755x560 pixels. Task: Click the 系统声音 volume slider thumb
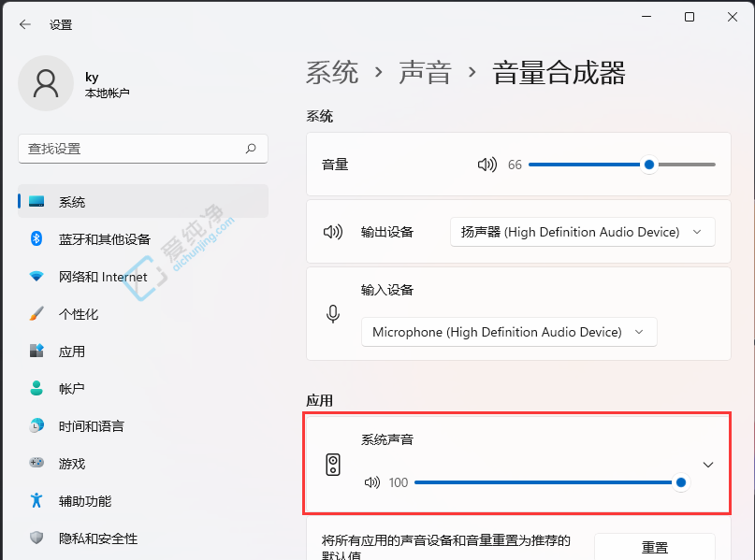coord(681,482)
